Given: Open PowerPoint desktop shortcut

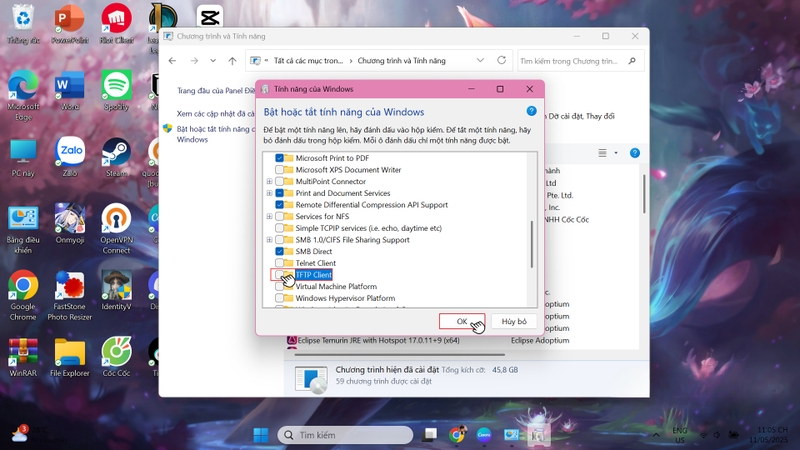Looking at the screenshot, I should point(69,24).
